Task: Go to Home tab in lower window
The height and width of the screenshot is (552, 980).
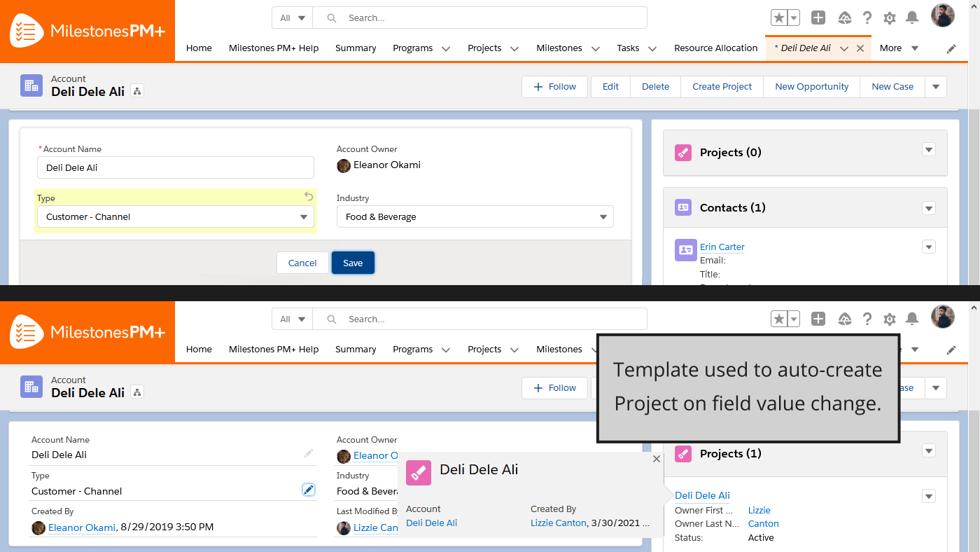Action: pos(199,350)
